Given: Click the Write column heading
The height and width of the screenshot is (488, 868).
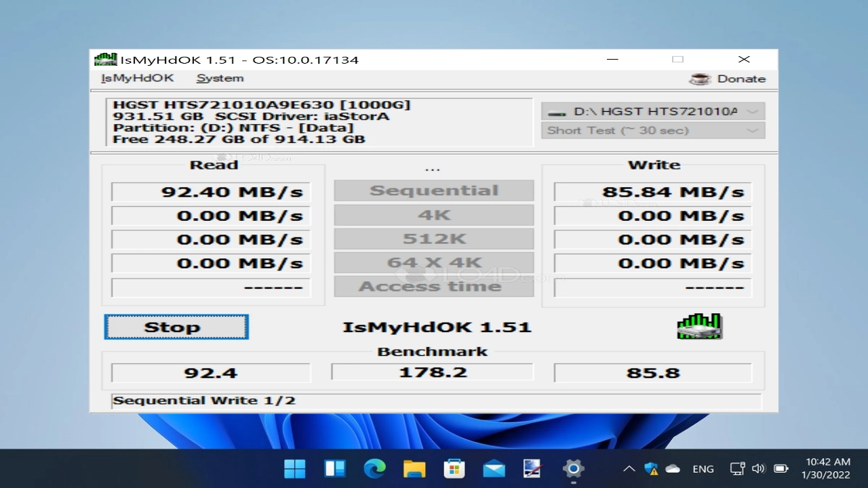Looking at the screenshot, I should click(x=654, y=165).
